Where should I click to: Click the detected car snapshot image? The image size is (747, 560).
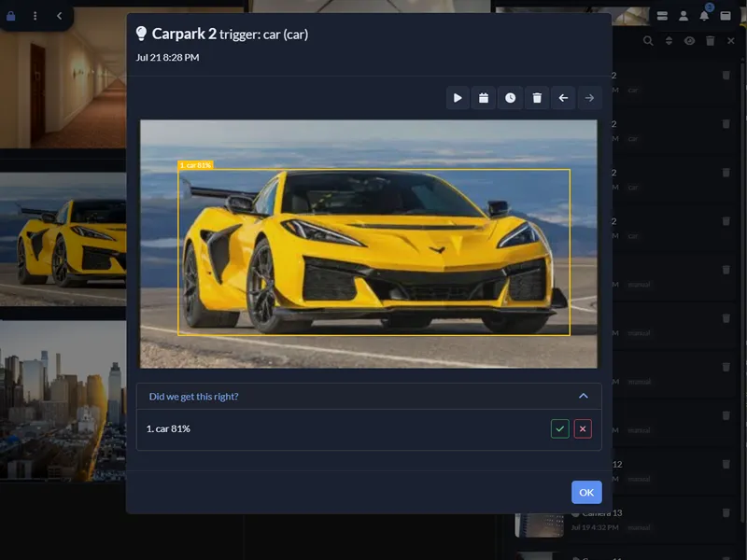(x=368, y=244)
